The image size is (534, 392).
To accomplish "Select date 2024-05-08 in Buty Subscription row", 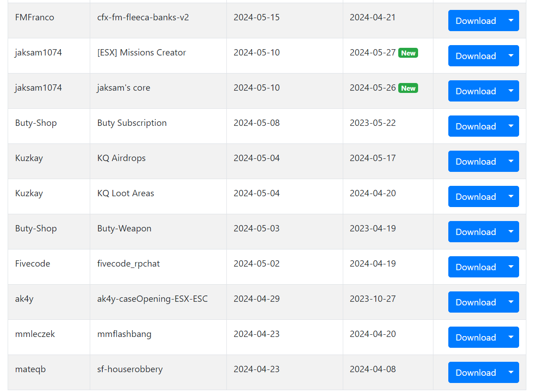I will (257, 123).
